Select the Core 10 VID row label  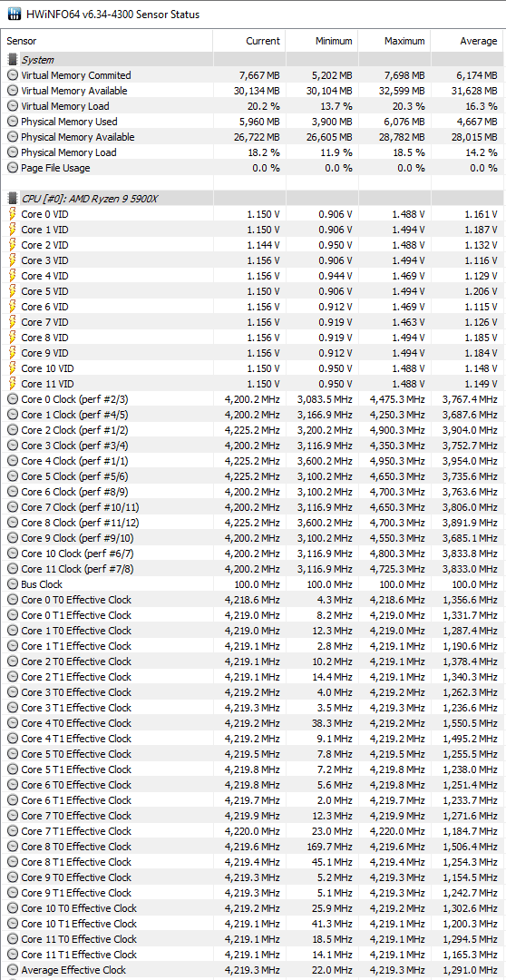click(47, 368)
